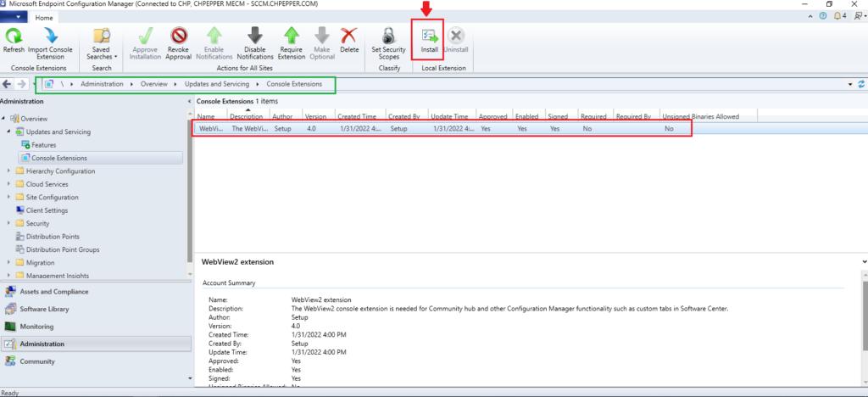Click Console Extensions in breadcrumb
The height and width of the screenshot is (397, 868).
294,84
